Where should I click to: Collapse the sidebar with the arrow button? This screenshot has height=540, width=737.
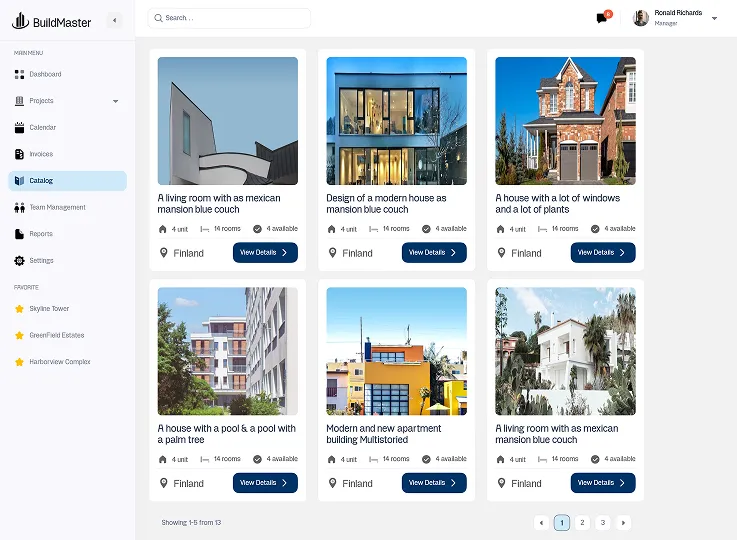click(114, 20)
